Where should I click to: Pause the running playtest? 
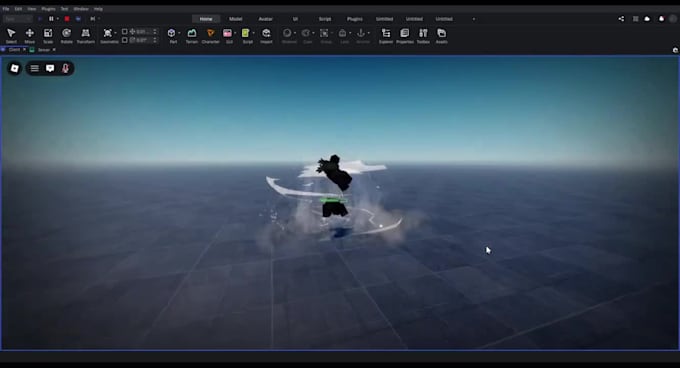(x=51, y=19)
